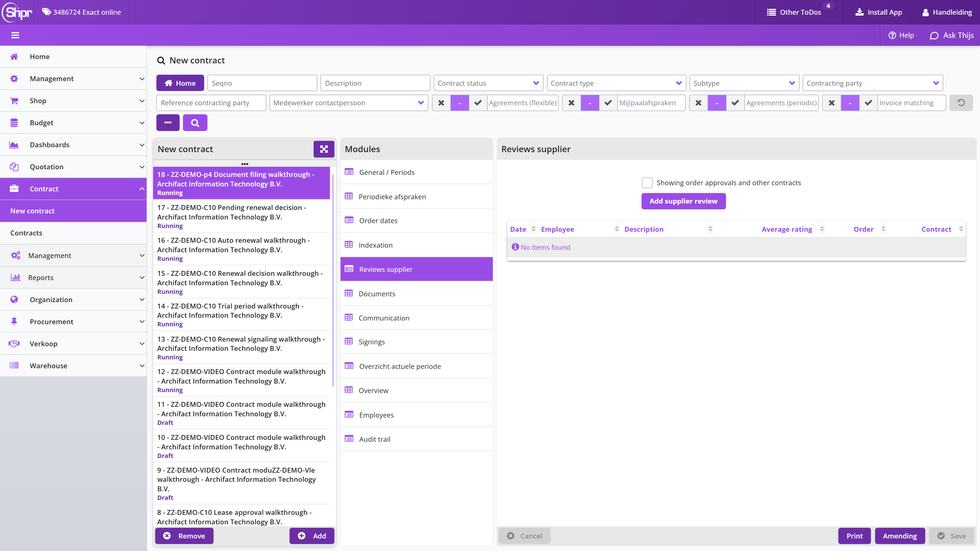
Task: Expand the Budget sidebar menu
Action: click(73, 122)
